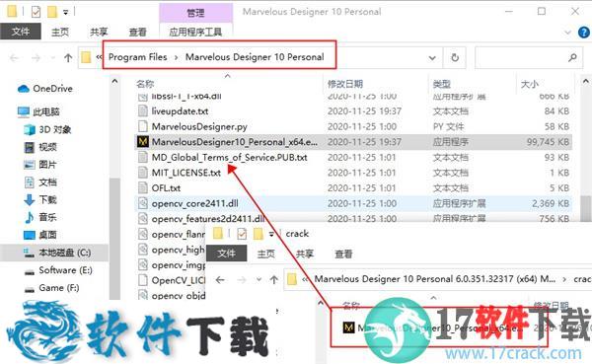Open the 文件 menu in main window
Image resolution: width=592 pixels, height=364 pixels.
coord(21,32)
